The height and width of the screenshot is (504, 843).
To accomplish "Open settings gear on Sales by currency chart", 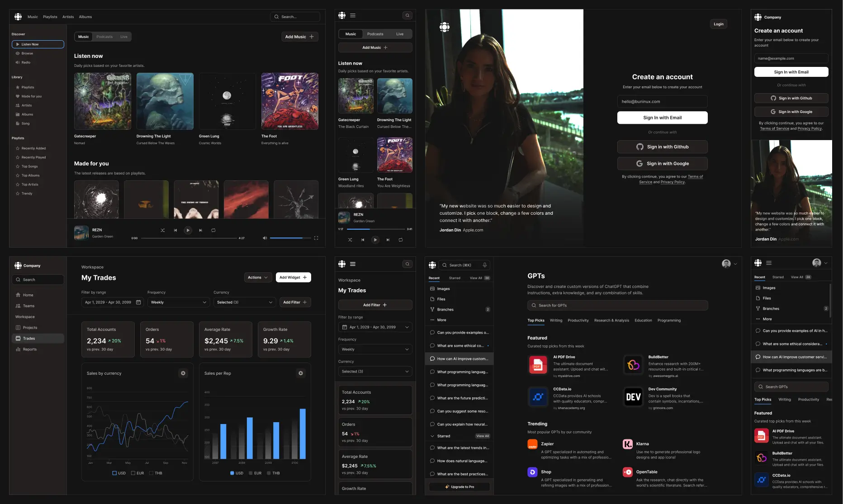I will click(x=183, y=373).
